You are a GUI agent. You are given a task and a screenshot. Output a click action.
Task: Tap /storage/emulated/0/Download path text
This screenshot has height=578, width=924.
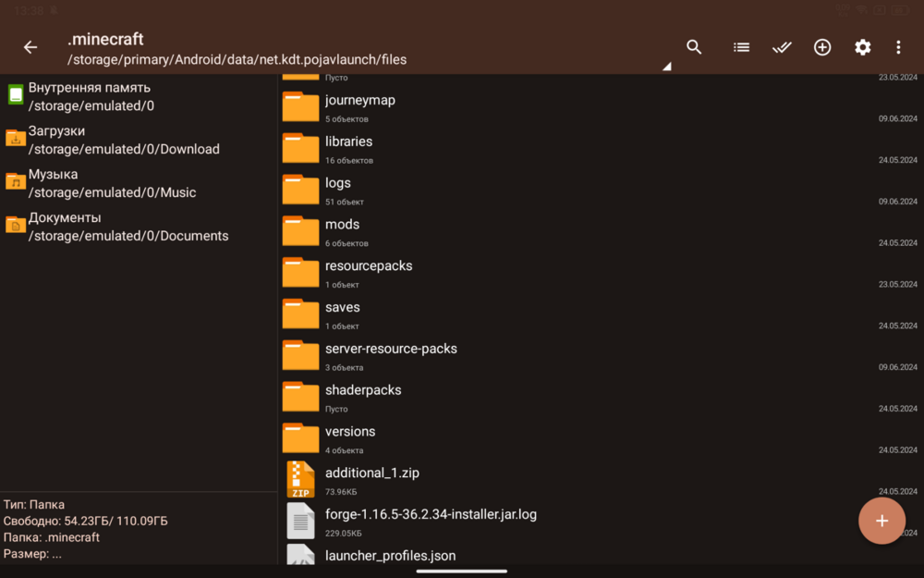point(124,149)
